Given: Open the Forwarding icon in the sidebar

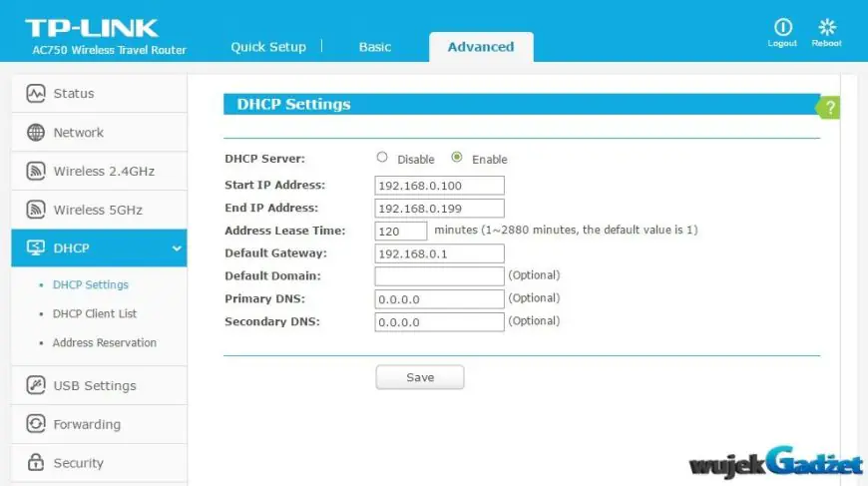Looking at the screenshot, I should (36, 424).
